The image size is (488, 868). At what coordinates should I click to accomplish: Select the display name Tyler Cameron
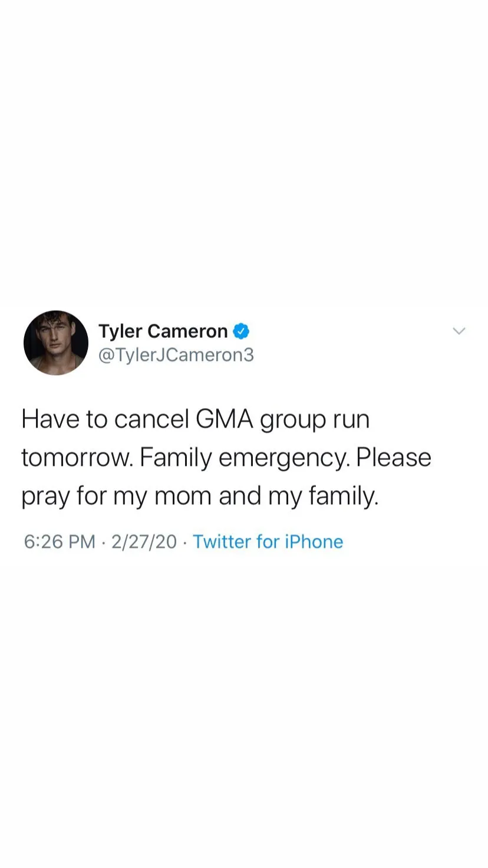click(x=163, y=331)
